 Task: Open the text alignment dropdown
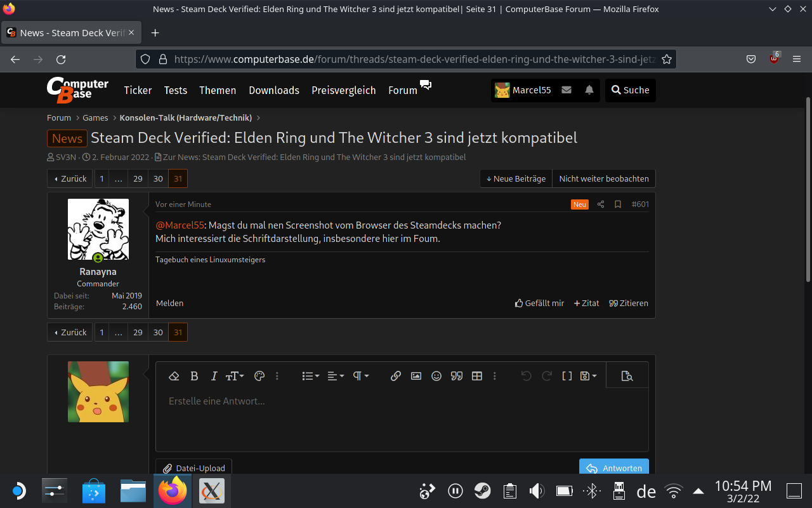pyautogui.click(x=336, y=376)
